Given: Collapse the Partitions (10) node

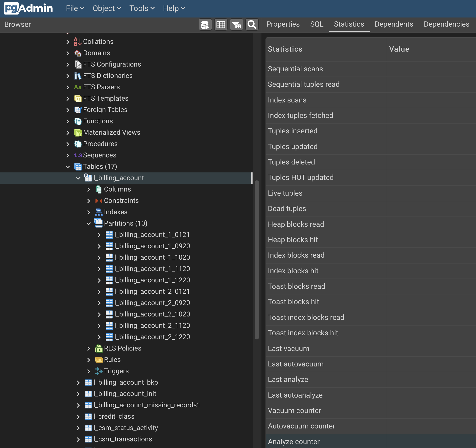Looking at the screenshot, I should [x=89, y=223].
